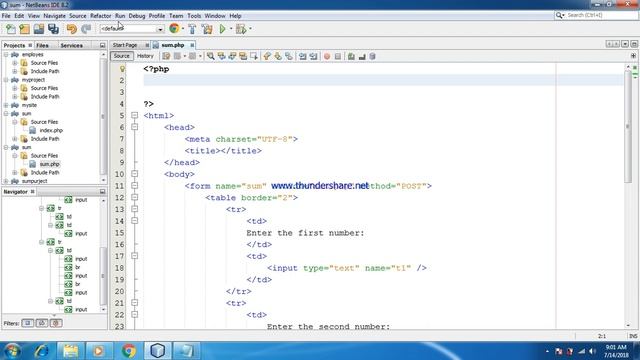
Task: Click Find Previous Occurrence icon
Action: [x=222, y=56]
